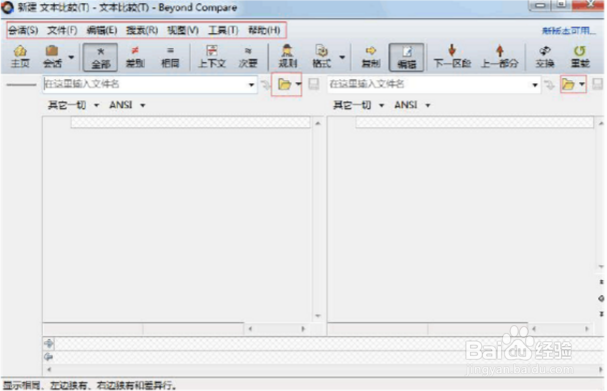This screenshot has width=607, height=391.
Task: Click right pane horizontal scroll right arrow
Action: click(x=587, y=329)
